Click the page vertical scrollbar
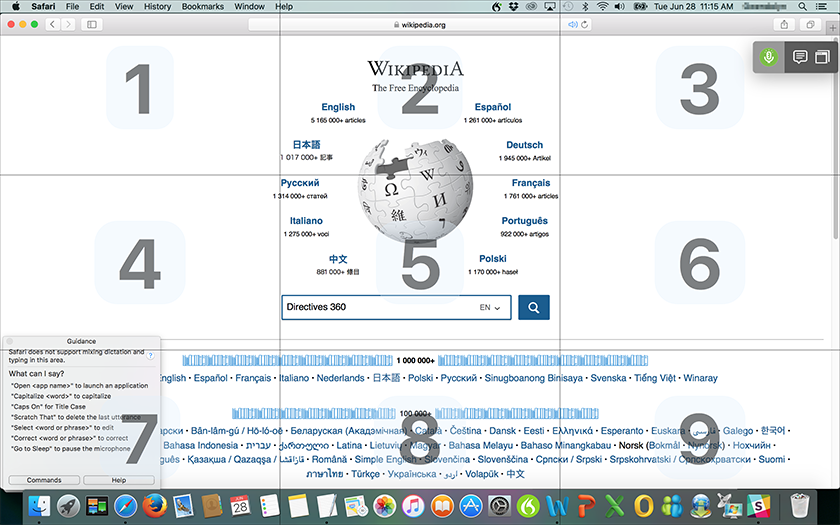This screenshot has width=840, height=525. click(836, 139)
